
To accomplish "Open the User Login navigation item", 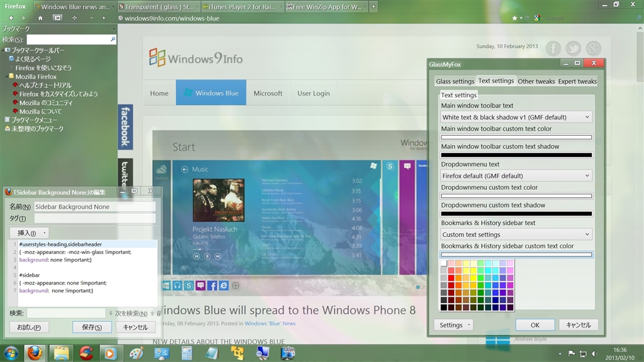I will 313,93.
